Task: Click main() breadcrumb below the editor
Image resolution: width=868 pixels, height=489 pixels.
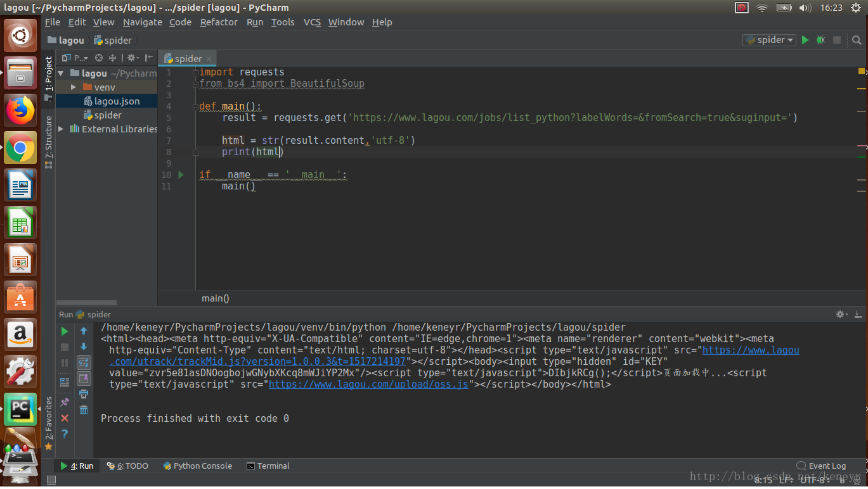Action: tap(216, 298)
